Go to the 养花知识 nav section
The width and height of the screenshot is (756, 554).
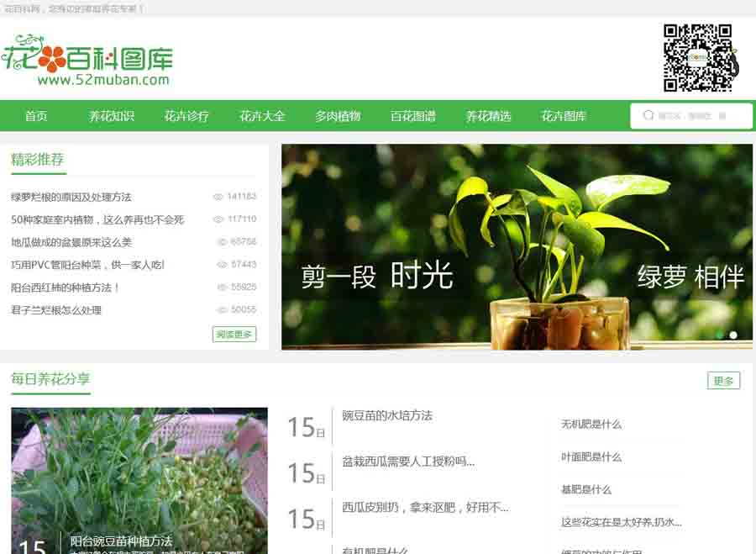(112, 116)
